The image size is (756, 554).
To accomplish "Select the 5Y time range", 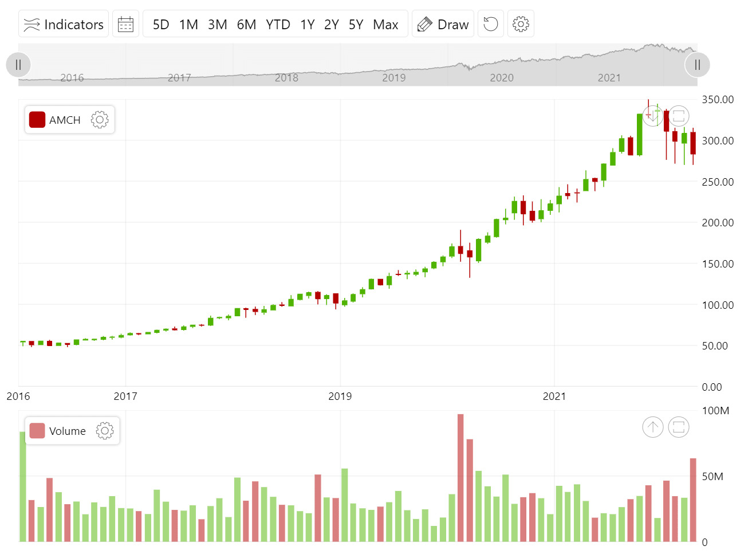I will pos(356,24).
